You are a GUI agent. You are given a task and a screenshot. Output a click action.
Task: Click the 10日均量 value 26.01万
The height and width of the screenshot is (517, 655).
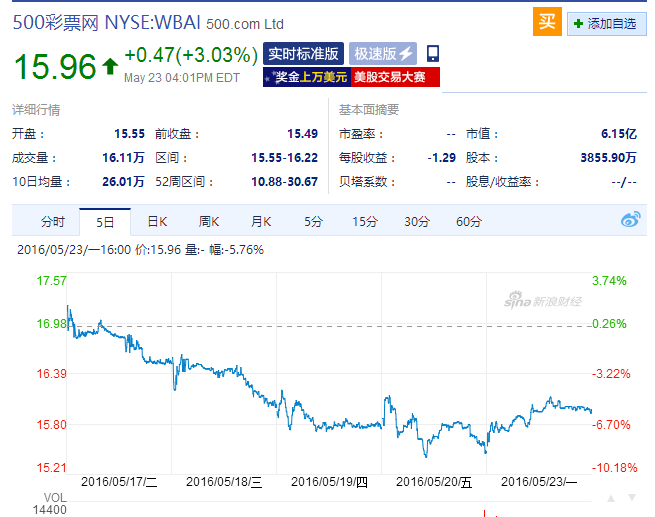123,182
